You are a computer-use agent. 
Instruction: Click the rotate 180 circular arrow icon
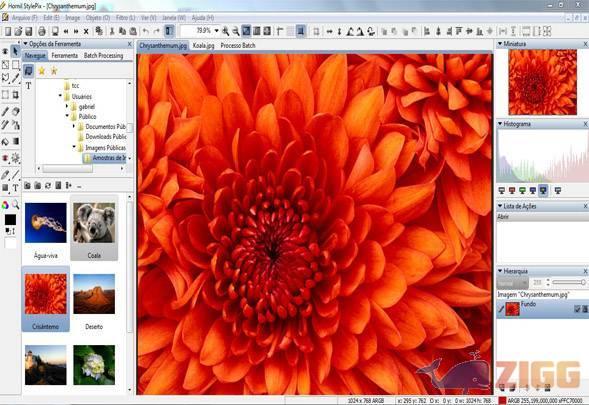pyautogui.click(x=371, y=32)
